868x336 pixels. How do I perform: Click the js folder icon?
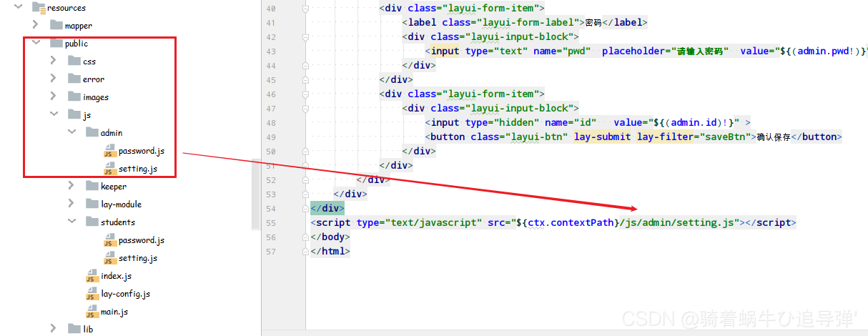click(74, 115)
